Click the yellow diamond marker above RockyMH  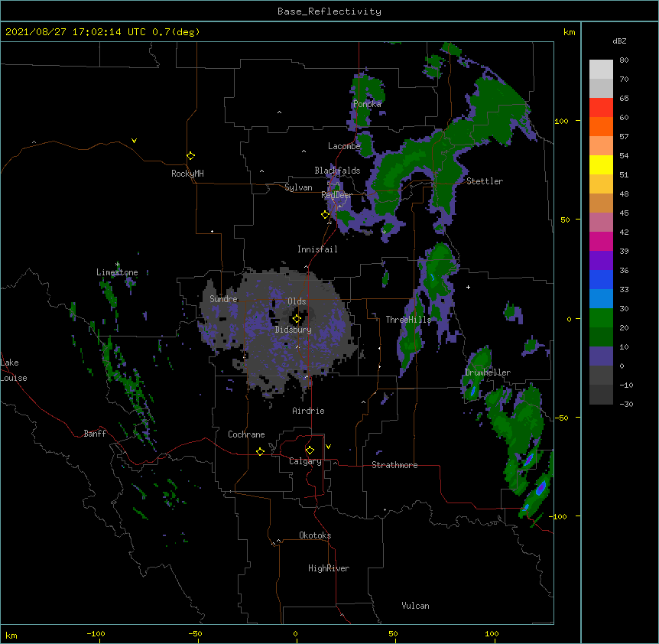tap(191, 156)
